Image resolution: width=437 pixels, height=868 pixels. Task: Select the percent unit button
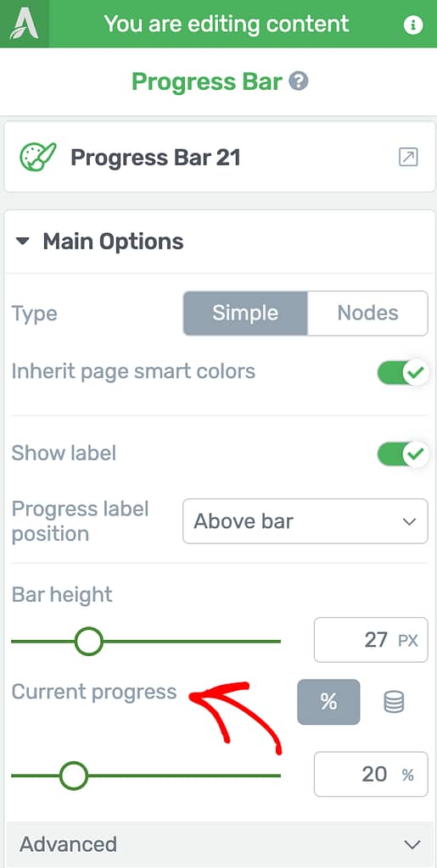point(328,702)
